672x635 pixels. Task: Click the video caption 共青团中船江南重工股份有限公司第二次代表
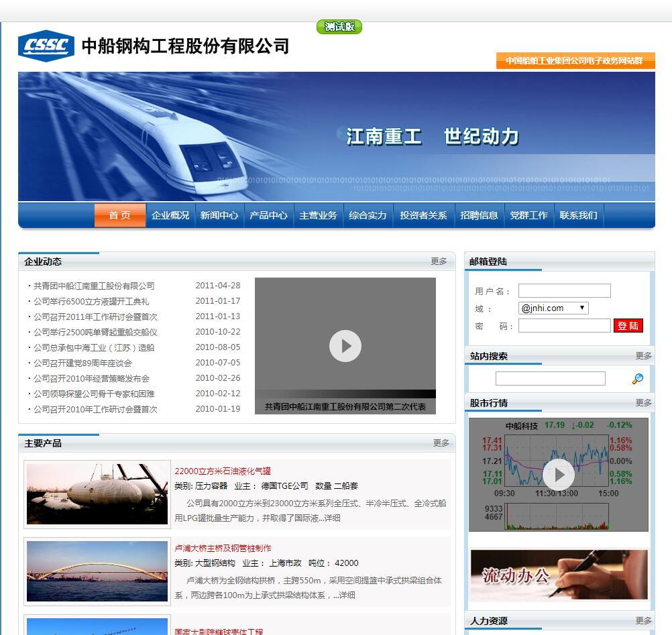click(345, 406)
